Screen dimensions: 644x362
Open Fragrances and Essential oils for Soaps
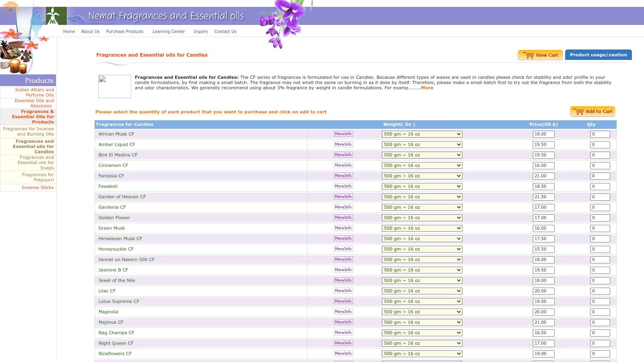[36, 162]
